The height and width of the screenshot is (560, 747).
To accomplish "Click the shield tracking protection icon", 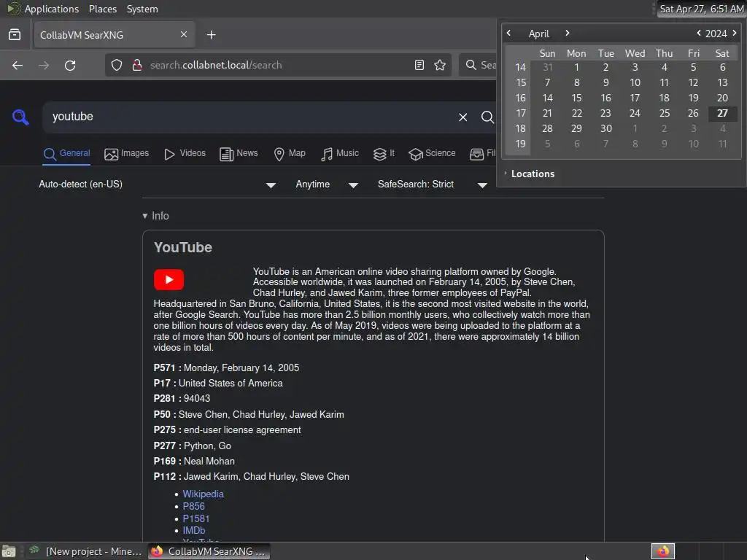I will coord(117,65).
